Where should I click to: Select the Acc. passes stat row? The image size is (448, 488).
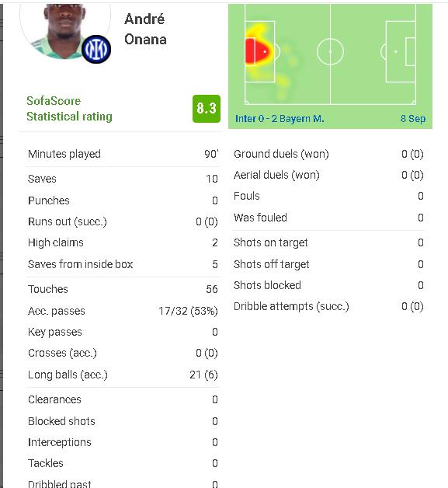coord(123,311)
